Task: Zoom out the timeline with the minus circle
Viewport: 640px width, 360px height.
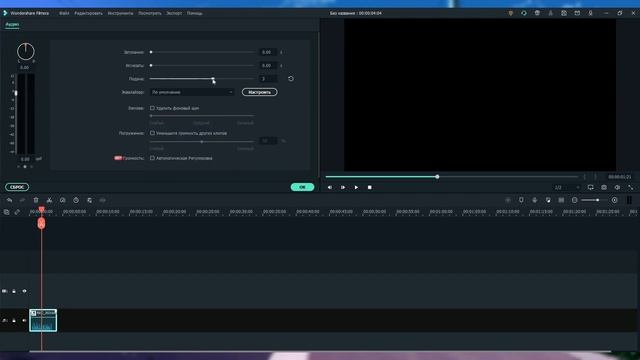Action: click(x=575, y=200)
